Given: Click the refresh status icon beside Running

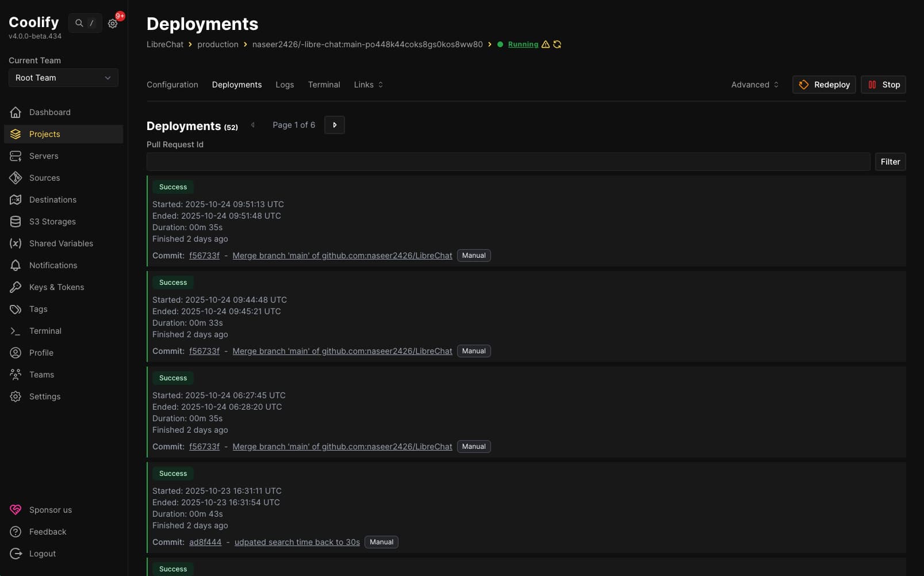Looking at the screenshot, I should (x=557, y=44).
